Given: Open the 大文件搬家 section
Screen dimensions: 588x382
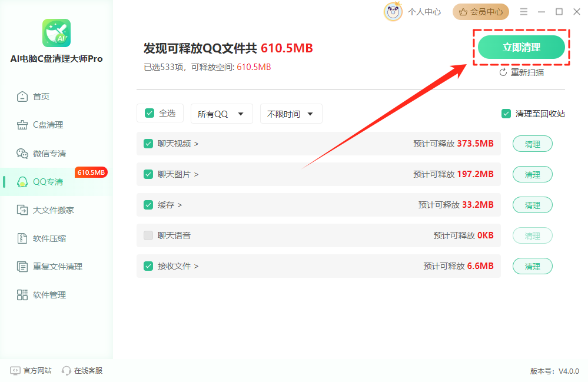Looking at the screenshot, I should tap(57, 210).
